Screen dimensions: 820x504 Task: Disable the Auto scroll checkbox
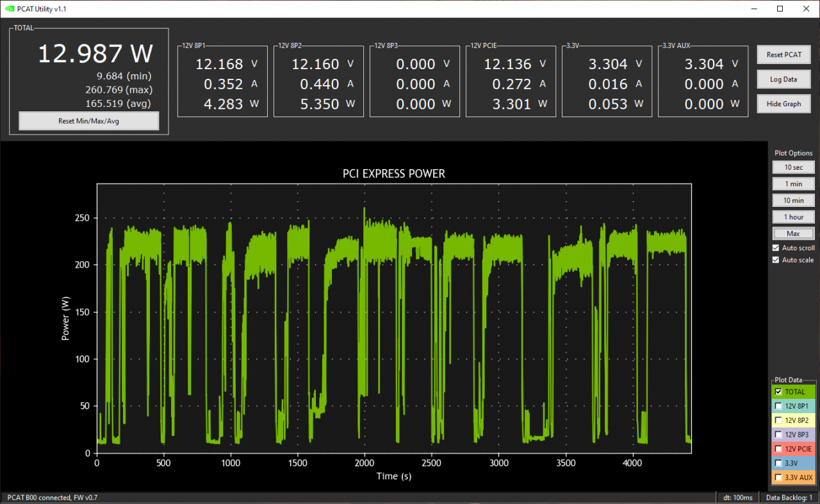point(776,248)
